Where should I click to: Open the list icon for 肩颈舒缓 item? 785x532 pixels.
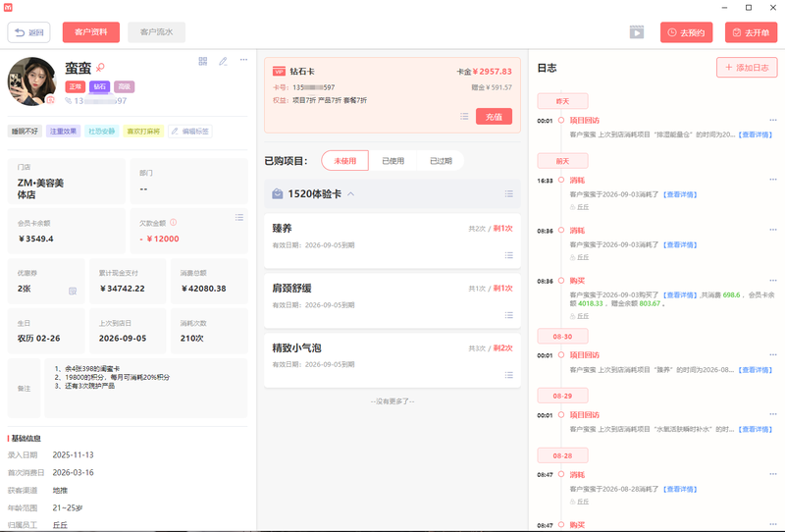point(508,315)
